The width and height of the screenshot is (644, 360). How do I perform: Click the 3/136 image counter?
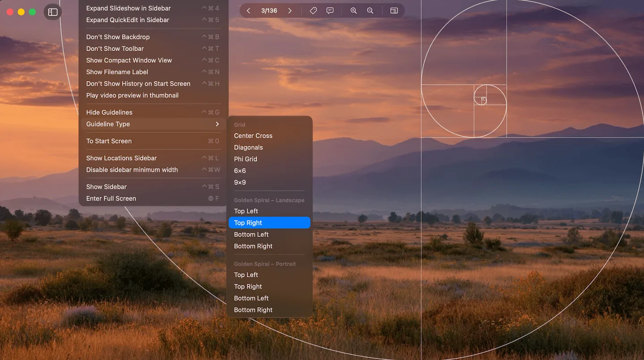[269, 11]
